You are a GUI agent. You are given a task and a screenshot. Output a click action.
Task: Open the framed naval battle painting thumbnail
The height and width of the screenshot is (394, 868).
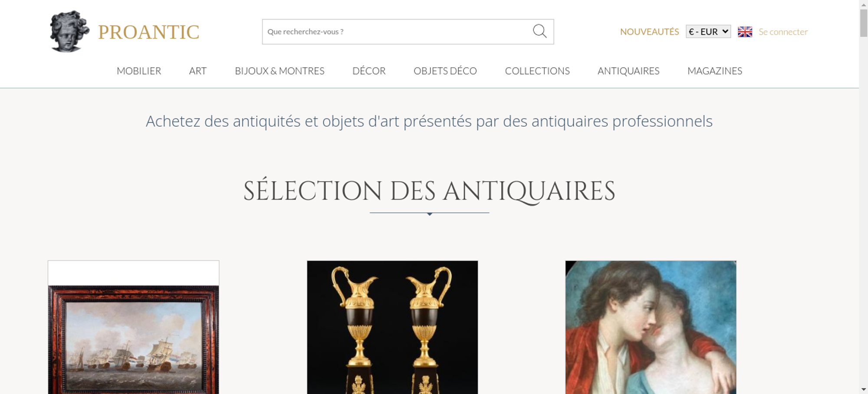[x=133, y=327]
